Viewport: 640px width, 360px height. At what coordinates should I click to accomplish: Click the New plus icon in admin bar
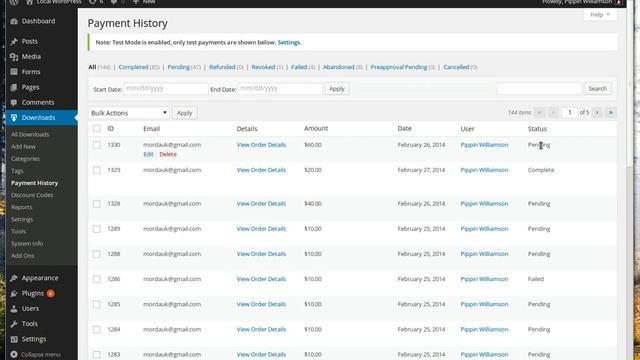[136, 2]
